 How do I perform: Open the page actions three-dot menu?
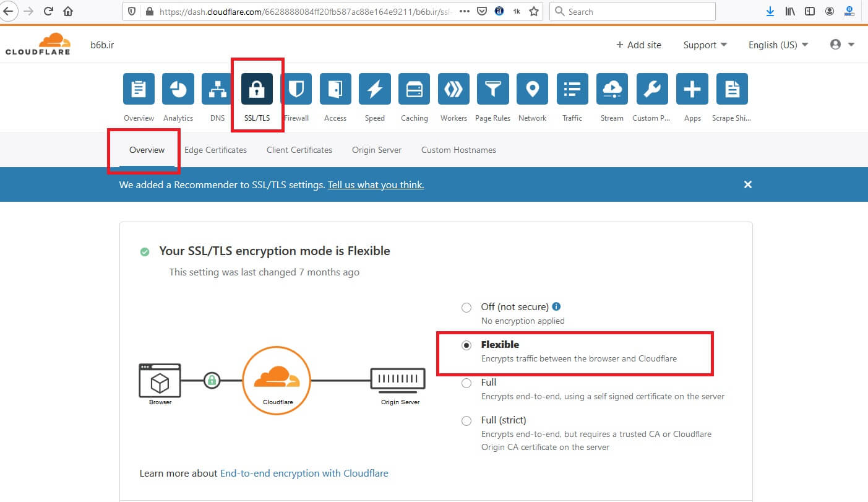pos(465,11)
